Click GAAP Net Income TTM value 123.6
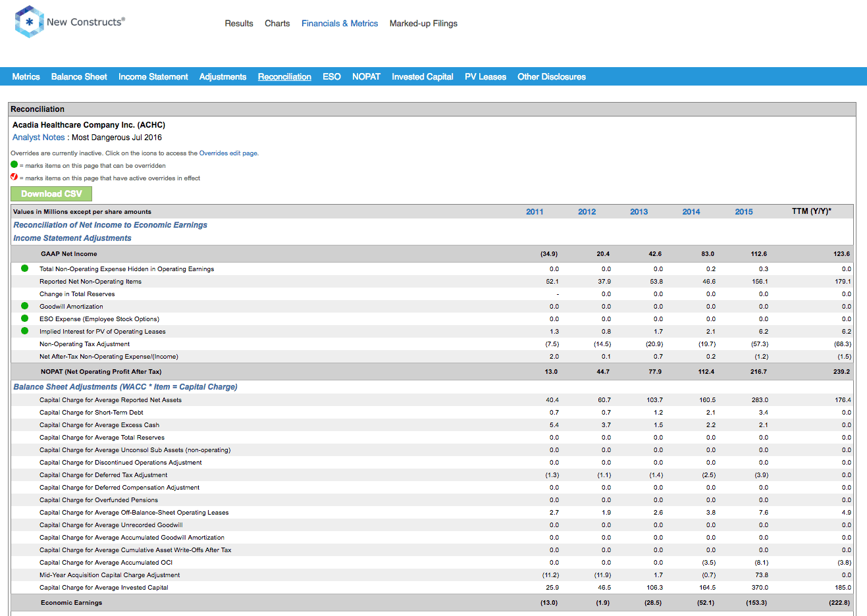The width and height of the screenshot is (867, 616). tap(841, 253)
